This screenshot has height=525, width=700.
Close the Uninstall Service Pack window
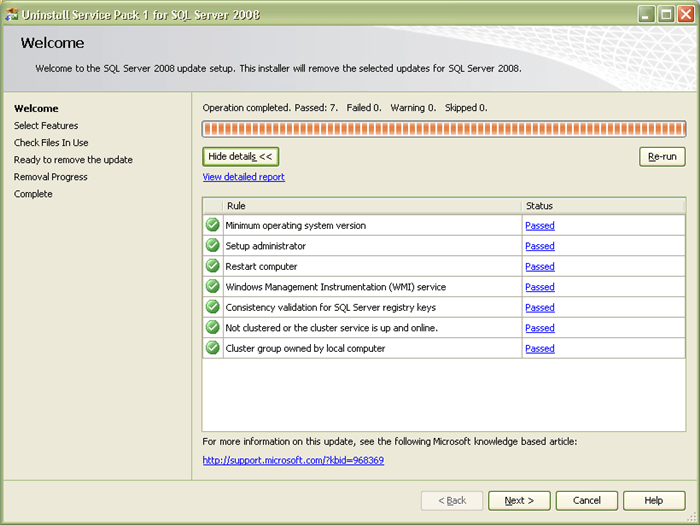click(x=686, y=14)
